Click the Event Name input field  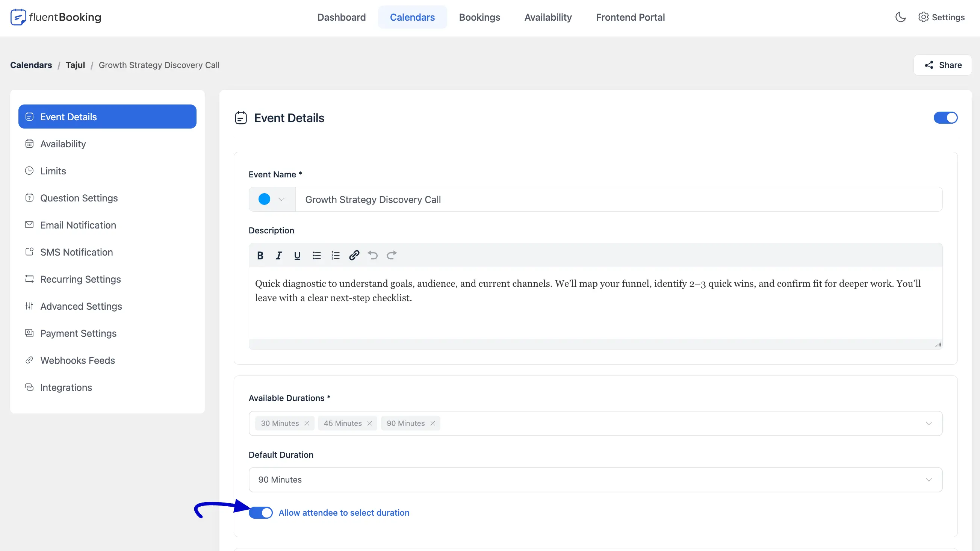(619, 199)
